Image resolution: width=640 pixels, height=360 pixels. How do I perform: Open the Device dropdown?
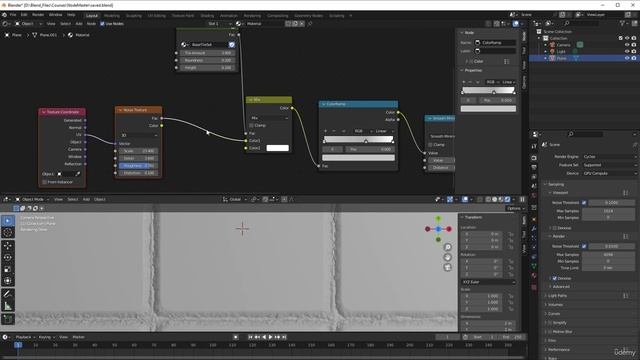coord(609,173)
